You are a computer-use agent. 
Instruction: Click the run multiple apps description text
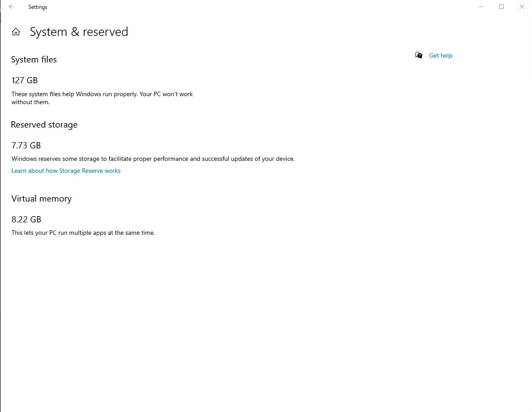coord(83,233)
